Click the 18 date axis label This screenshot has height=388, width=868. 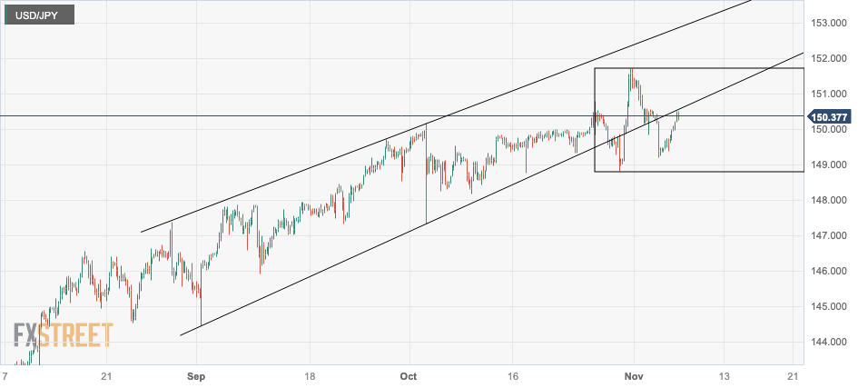point(311,376)
